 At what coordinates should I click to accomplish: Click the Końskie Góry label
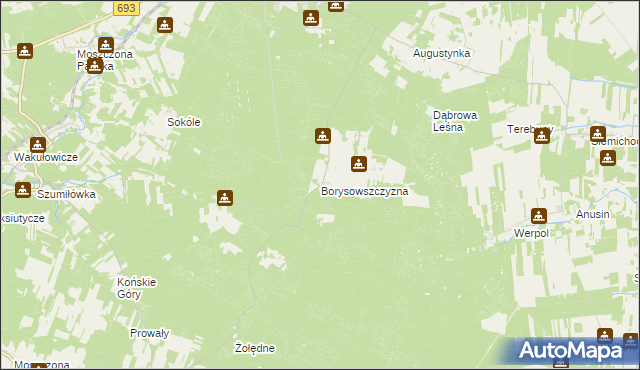[136, 288]
